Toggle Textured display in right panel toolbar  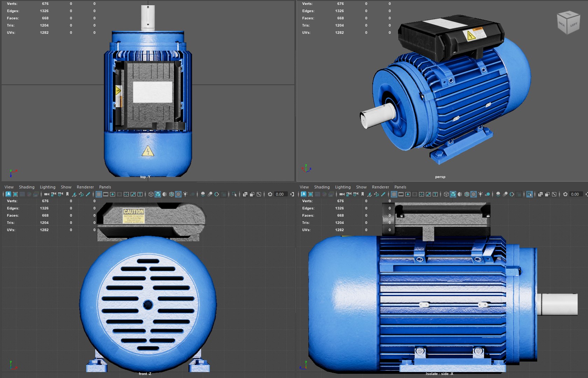(474, 194)
